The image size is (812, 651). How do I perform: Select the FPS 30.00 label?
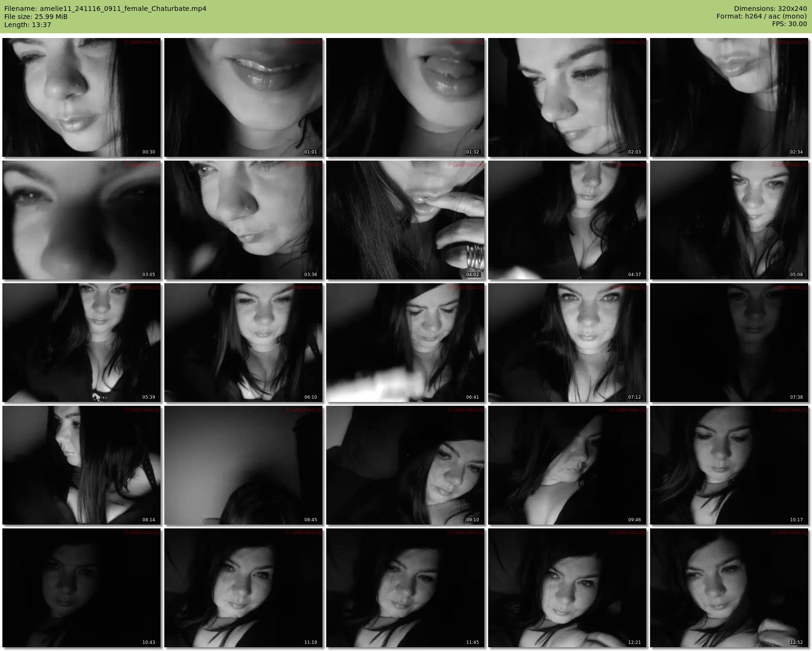coord(789,24)
